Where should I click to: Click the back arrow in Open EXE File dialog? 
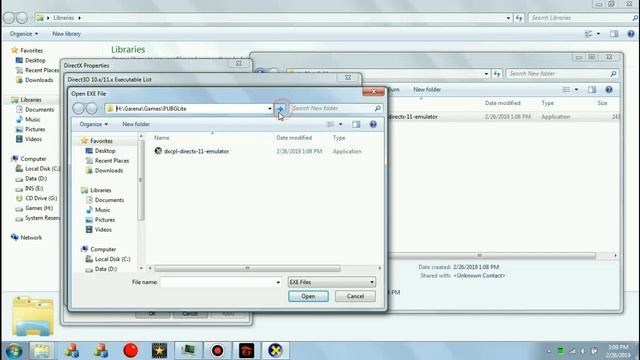point(78,108)
